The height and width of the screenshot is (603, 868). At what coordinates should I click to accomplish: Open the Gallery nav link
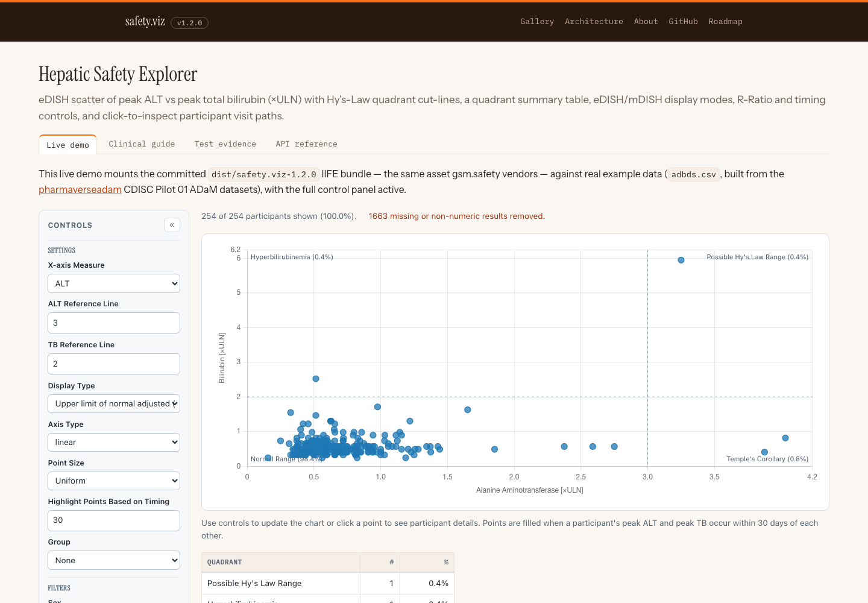(537, 21)
